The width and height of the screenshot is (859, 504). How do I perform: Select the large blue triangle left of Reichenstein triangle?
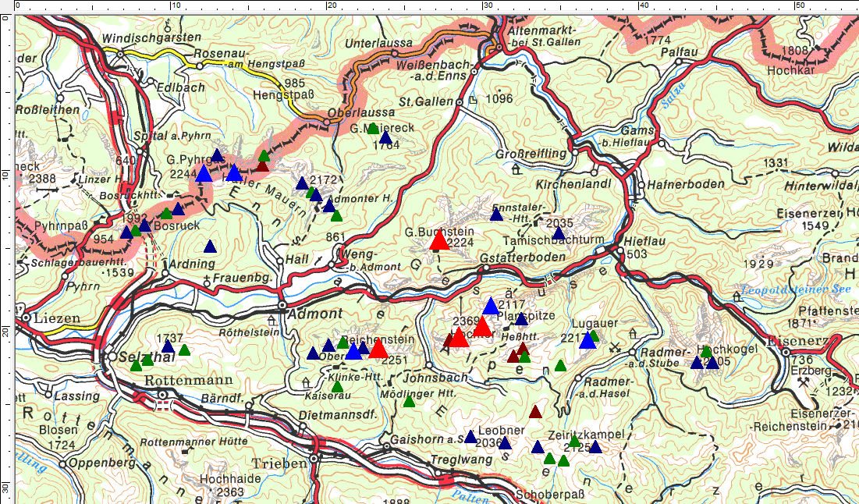point(354,350)
